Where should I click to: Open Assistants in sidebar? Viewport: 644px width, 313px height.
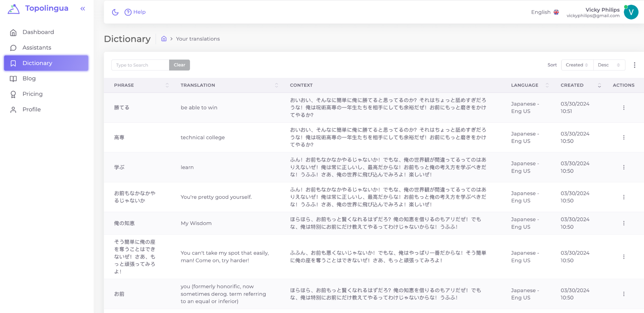(46, 48)
